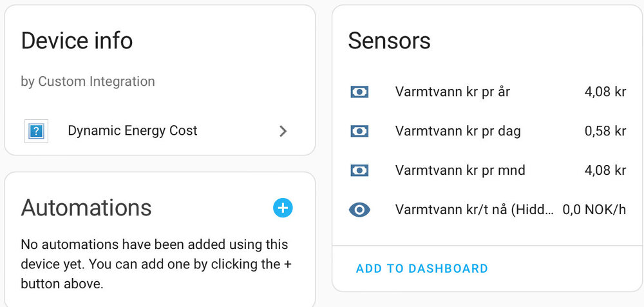Image resolution: width=644 pixels, height=307 pixels.
Task: Open Varmtvann kr pr mnd sensor name
Action: 460,170
